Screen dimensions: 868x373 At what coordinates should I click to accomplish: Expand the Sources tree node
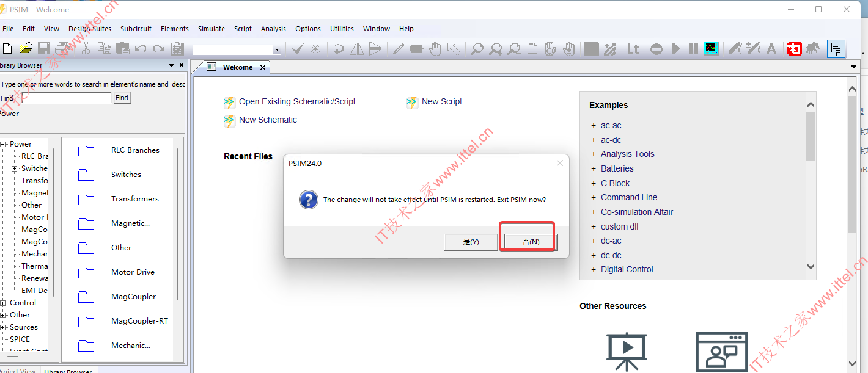[3, 327]
